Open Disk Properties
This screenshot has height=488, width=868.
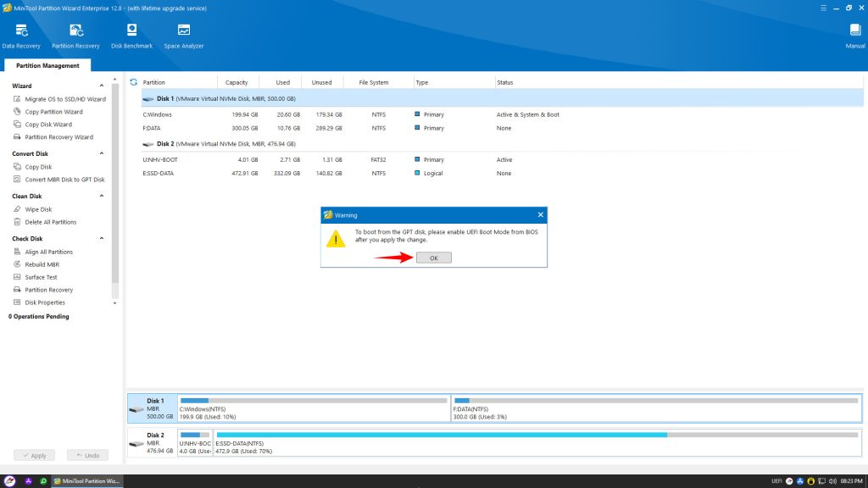tap(39, 302)
